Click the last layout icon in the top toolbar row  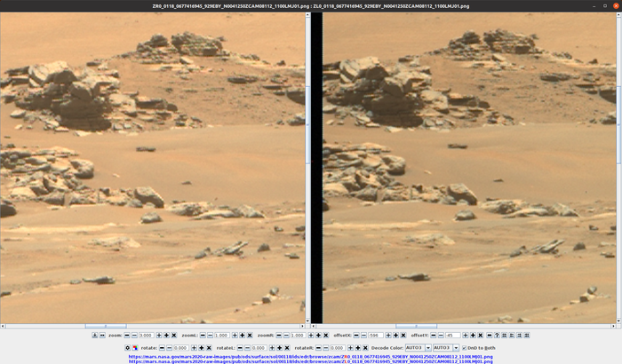coord(527,336)
